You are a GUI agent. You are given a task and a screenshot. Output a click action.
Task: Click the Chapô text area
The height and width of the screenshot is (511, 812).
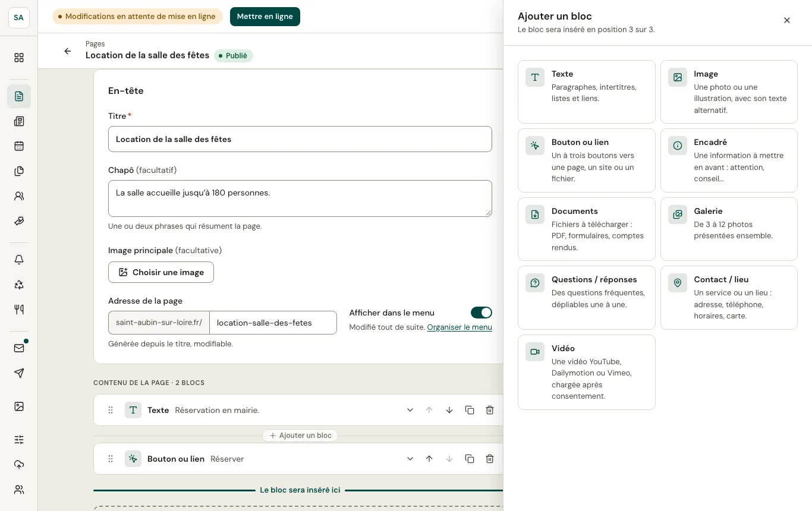300,198
